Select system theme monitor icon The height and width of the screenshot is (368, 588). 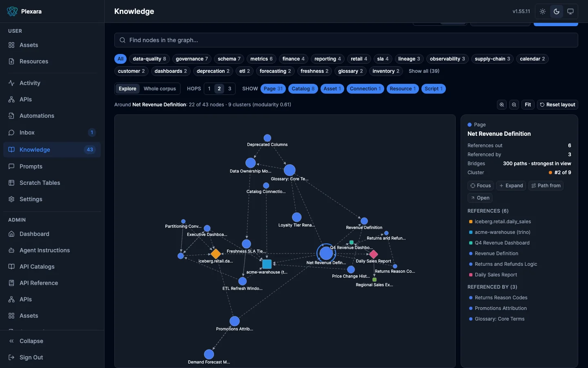tap(570, 11)
